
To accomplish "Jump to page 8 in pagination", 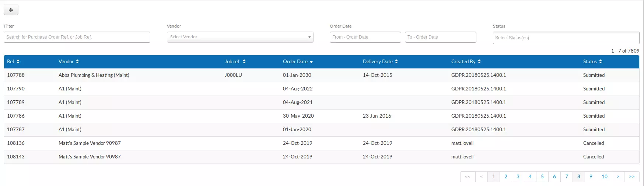I will tap(579, 177).
